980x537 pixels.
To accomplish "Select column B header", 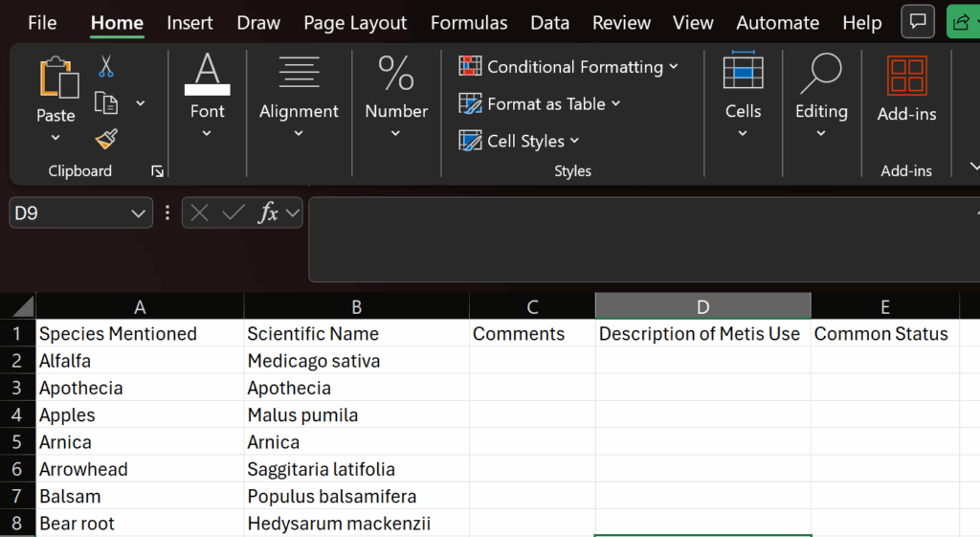I will click(x=356, y=306).
